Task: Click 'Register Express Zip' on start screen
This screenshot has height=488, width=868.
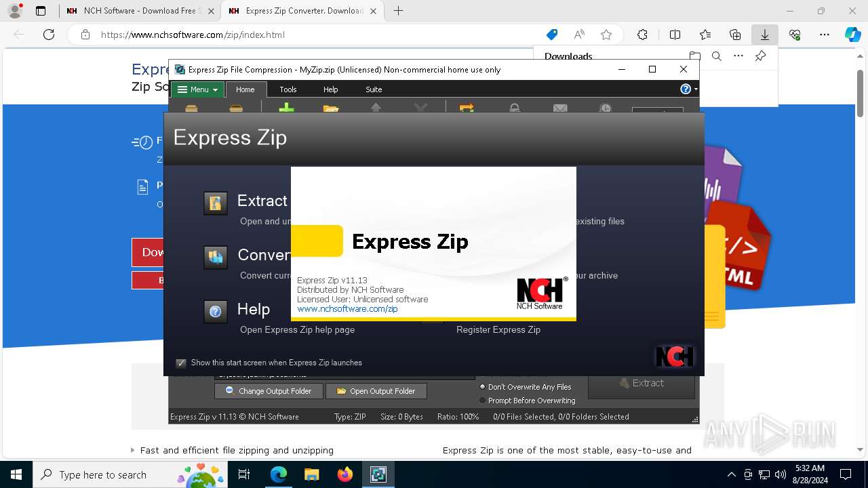Action: tap(498, 329)
